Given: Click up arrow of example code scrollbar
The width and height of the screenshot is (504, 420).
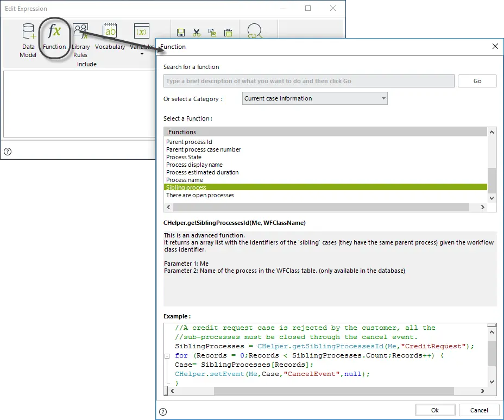Looking at the screenshot, I should 492,332.
